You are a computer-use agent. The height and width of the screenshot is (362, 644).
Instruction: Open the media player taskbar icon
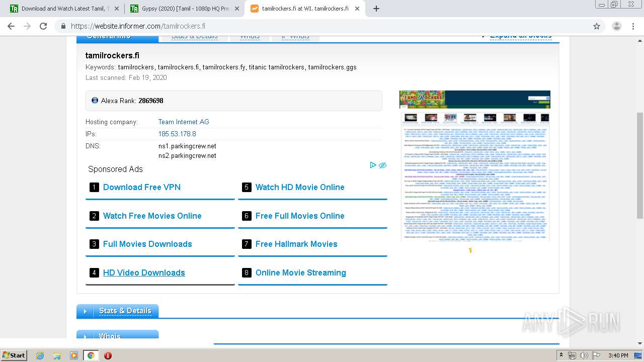tap(74, 355)
